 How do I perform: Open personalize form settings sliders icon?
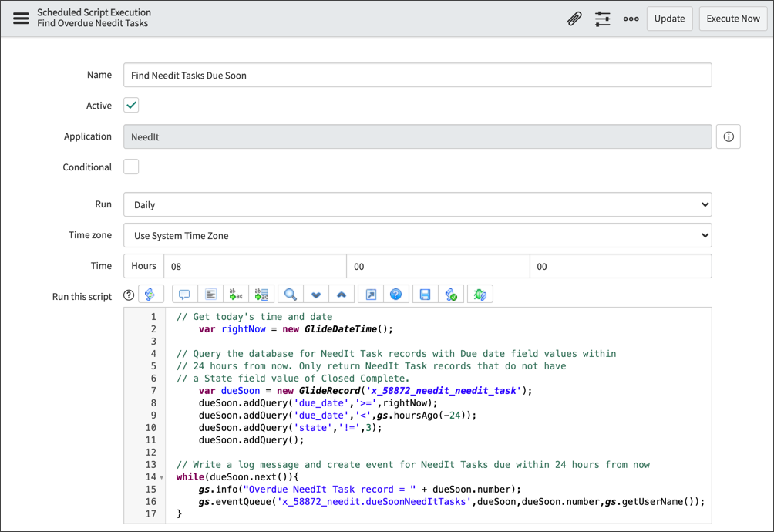point(602,19)
